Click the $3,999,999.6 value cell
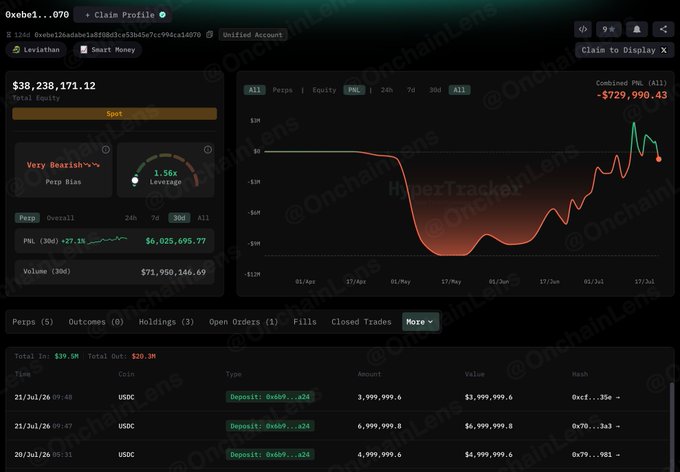The height and width of the screenshot is (472, 680). click(488, 397)
